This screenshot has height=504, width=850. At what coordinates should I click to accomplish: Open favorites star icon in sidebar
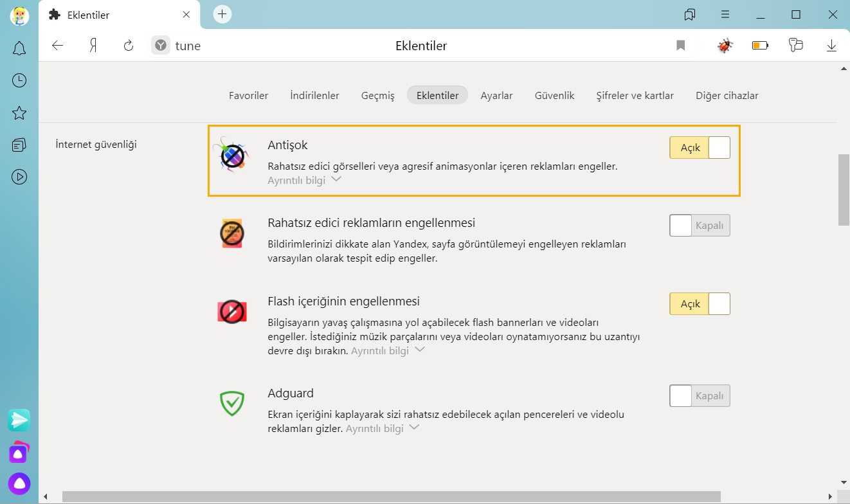coord(19,113)
